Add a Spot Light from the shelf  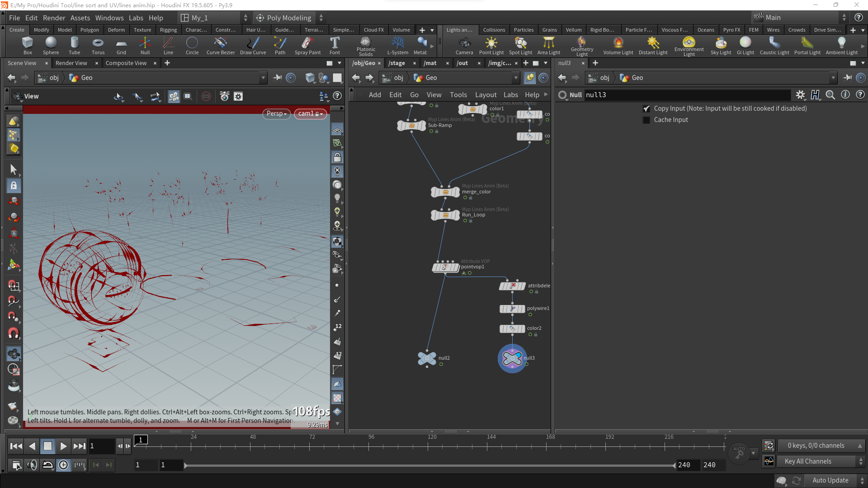520,46
